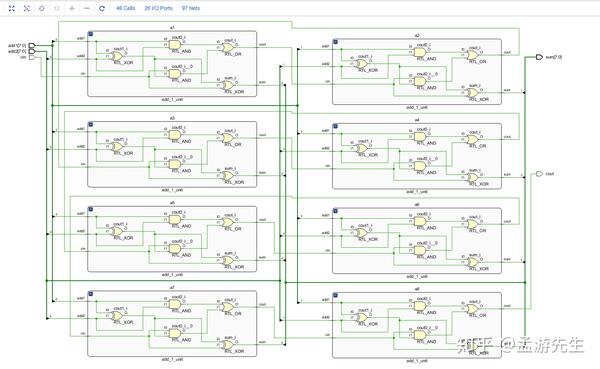Image resolution: width=600 pixels, height=369 pixels.
Task: Select the cout0_i RTL_AND gate in a3
Action: point(175,135)
